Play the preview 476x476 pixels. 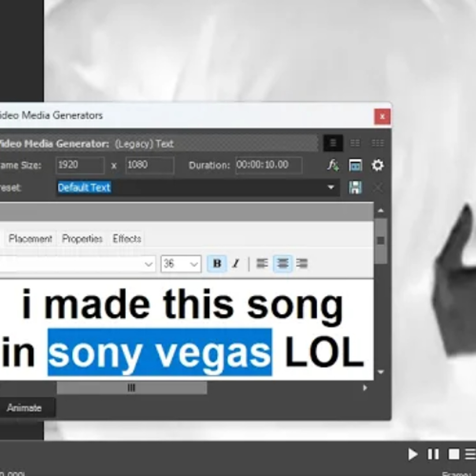(413, 454)
